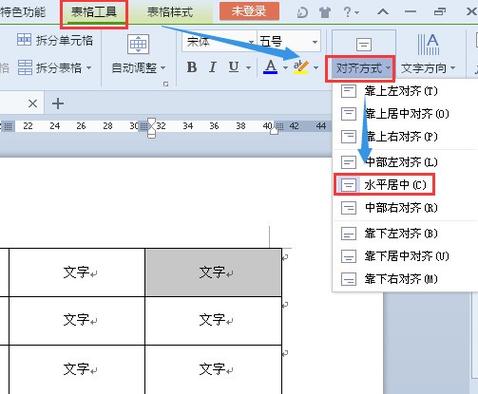The height and width of the screenshot is (394, 478).
Task: Click the table's bottom-row cell in the rightmost column
Action: point(213,369)
